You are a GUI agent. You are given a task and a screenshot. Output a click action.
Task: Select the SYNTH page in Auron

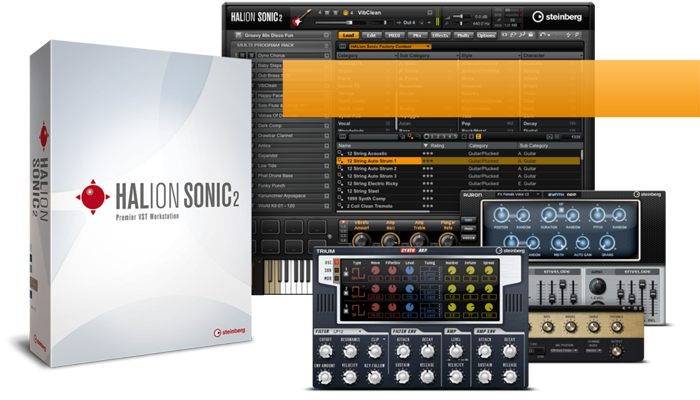(x=556, y=195)
